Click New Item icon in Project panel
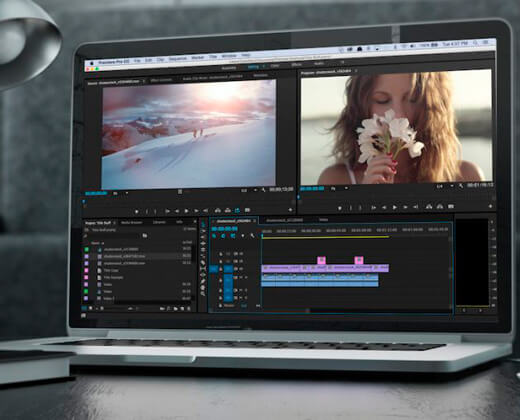The image size is (520, 420). pyautogui.click(x=182, y=309)
